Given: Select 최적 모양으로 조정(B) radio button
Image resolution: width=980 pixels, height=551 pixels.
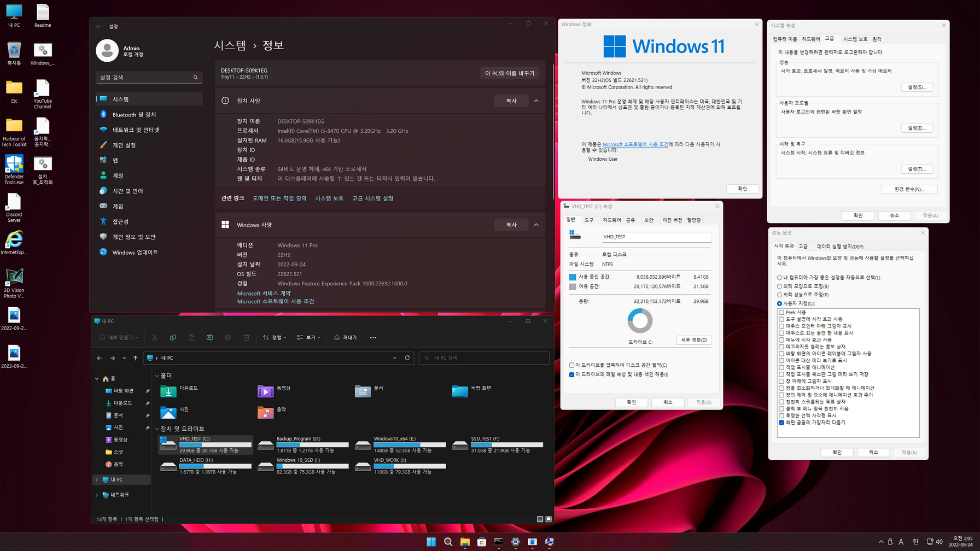Looking at the screenshot, I should (779, 286).
